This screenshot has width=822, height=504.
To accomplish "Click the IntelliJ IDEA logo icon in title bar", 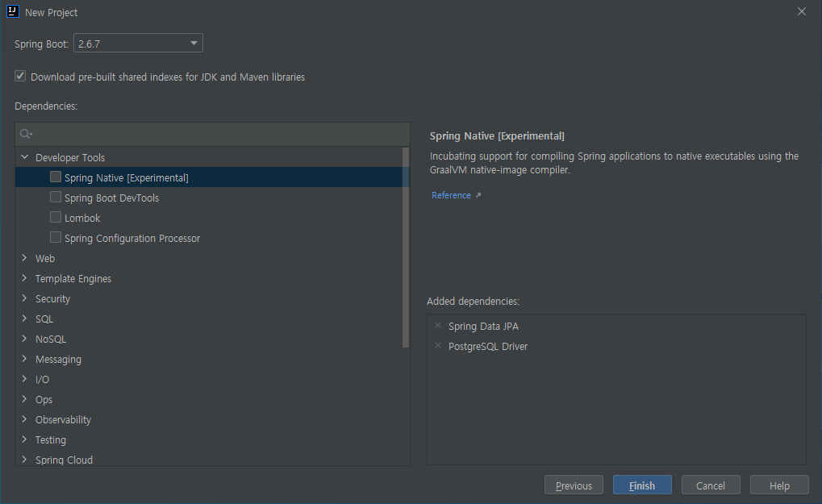I will pyautogui.click(x=13, y=11).
